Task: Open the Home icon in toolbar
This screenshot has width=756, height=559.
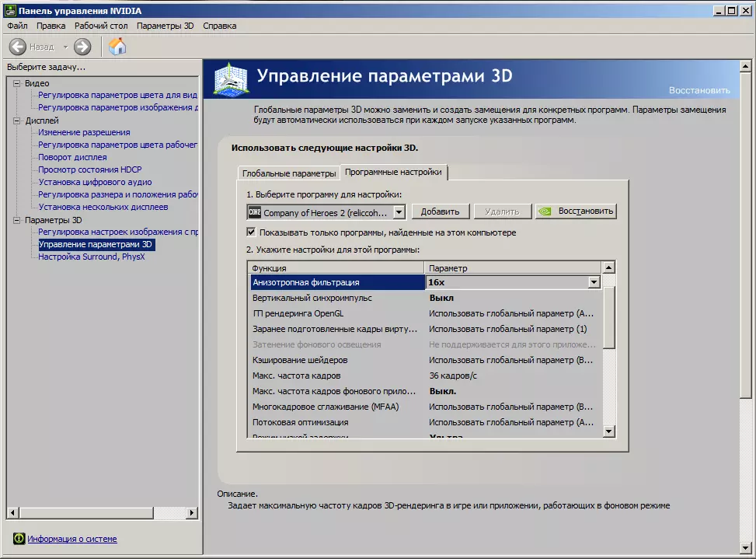Action: [117, 47]
